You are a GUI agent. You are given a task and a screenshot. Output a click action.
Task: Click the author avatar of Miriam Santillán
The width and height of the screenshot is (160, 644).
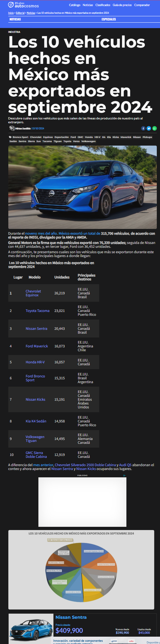click(12, 128)
